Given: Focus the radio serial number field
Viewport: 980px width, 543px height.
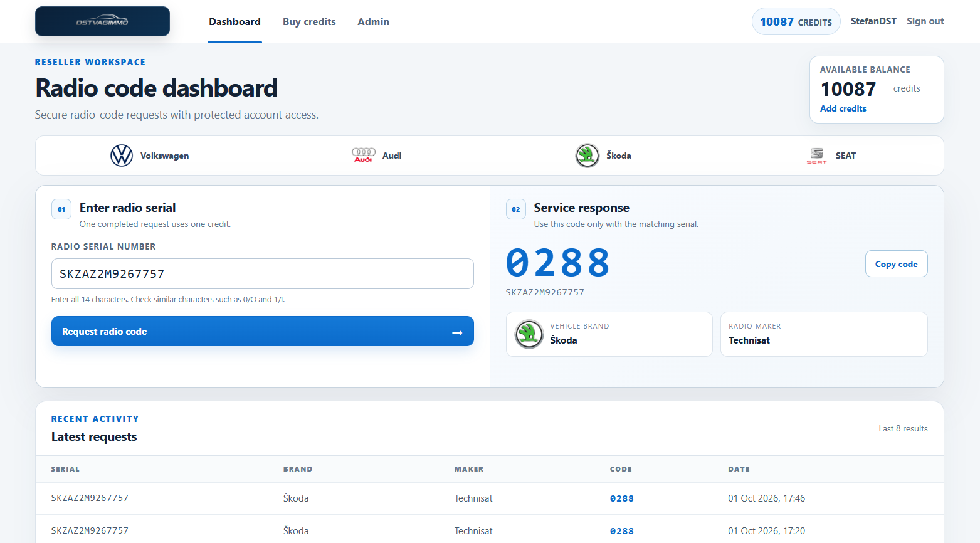Looking at the screenshot, I should (263, 273).
